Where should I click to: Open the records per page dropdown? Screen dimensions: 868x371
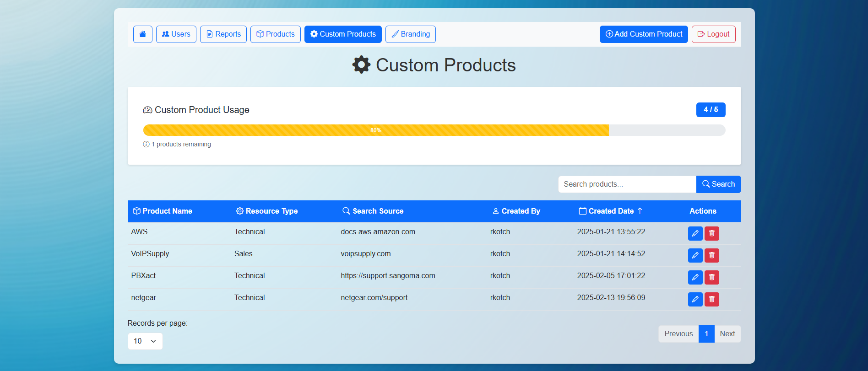coord(145,341)
